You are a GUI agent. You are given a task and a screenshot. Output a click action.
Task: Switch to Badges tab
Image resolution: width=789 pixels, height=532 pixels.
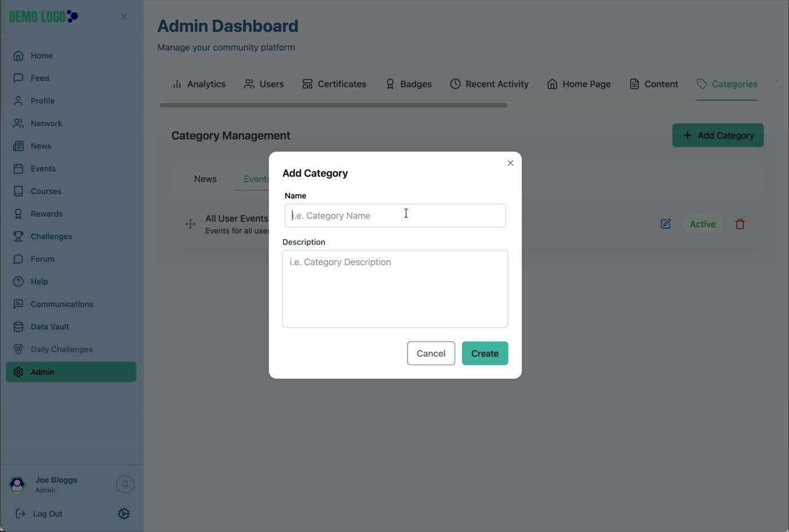pos(409,84)
